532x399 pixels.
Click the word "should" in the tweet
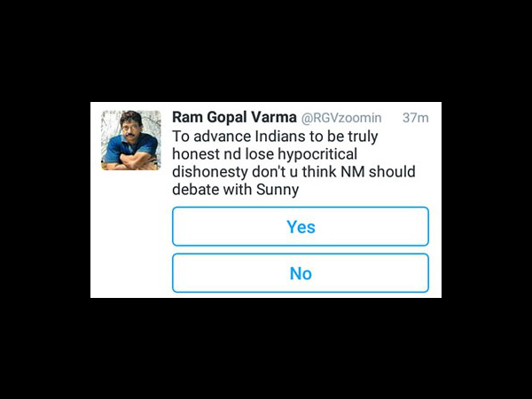(x=392, y=172)
